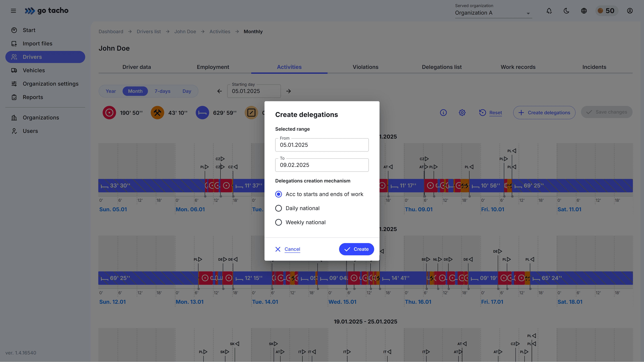Open the Violations tab
The width and height of the screenshot is (644, 362).
(365, 67)
